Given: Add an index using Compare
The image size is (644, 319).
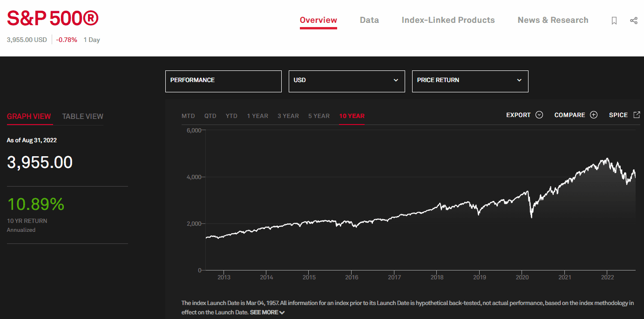Looking at the screenshot, I should point(576,115).
